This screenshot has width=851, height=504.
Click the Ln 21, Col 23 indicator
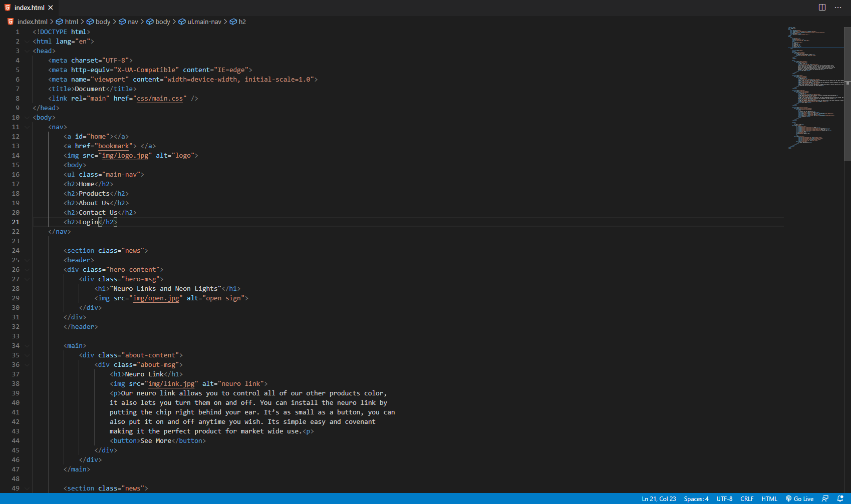(659, 498)
